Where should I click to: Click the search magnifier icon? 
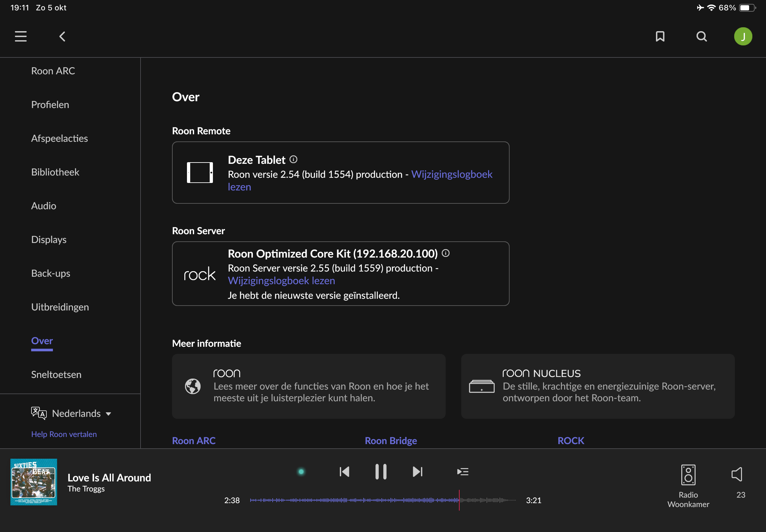click(702, 36)
